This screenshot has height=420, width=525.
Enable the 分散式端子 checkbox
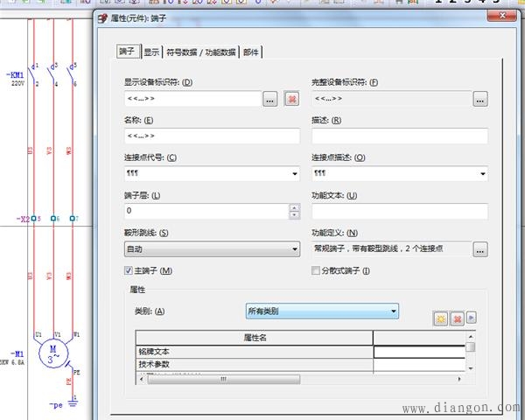tap(317, 270)
